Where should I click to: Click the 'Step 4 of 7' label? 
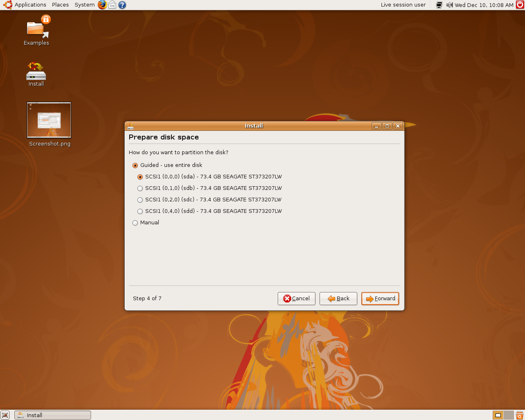[x=147, y=299]
